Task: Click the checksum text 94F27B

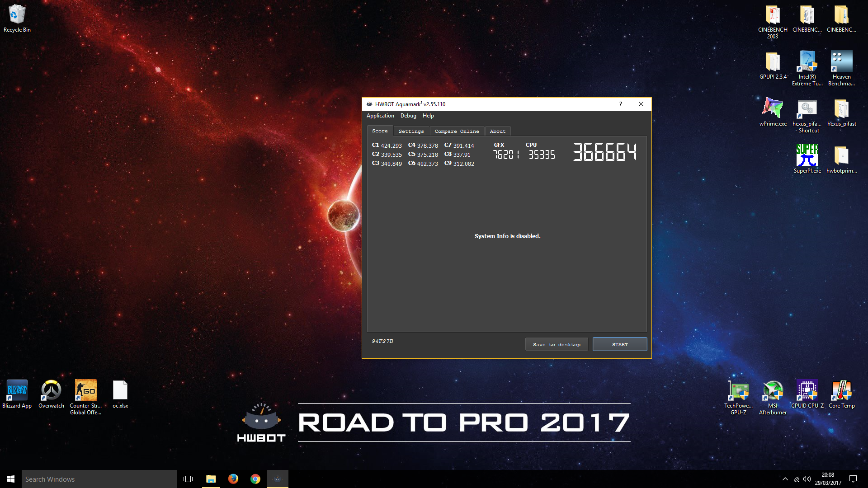Action: [x=382, y=341]
